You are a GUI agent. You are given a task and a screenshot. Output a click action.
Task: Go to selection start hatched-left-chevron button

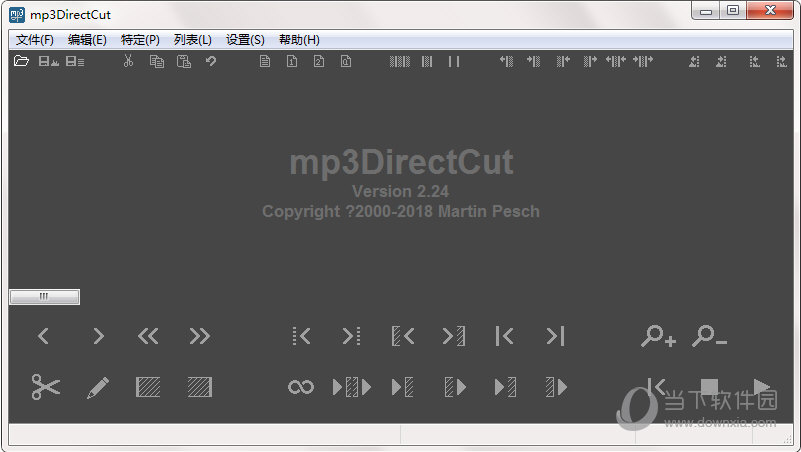pyautogui.click(x=403, y=336)
